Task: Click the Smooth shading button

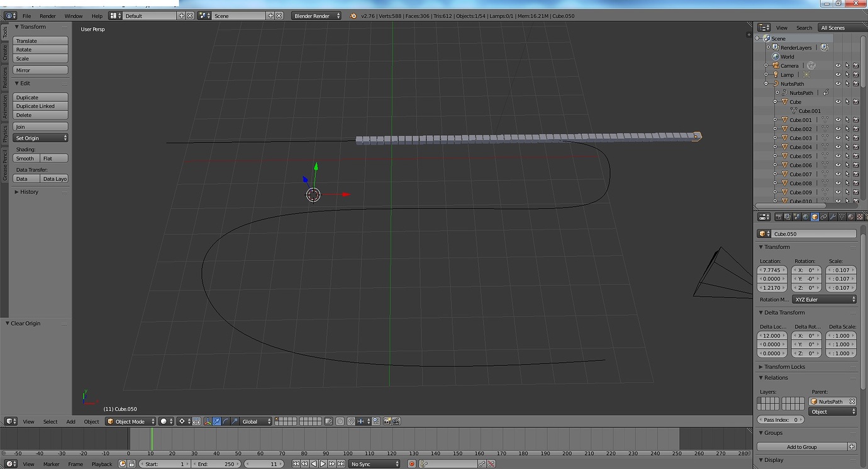Action: (26, 158)
